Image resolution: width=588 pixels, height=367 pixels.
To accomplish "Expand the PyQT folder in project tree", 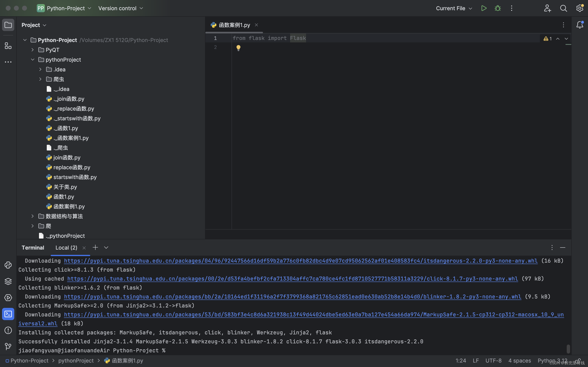I will pyautogui.click(x=32, y=50).
